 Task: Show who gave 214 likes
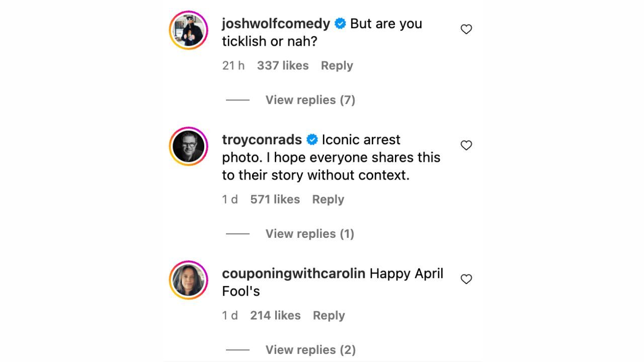click(275, 316)
